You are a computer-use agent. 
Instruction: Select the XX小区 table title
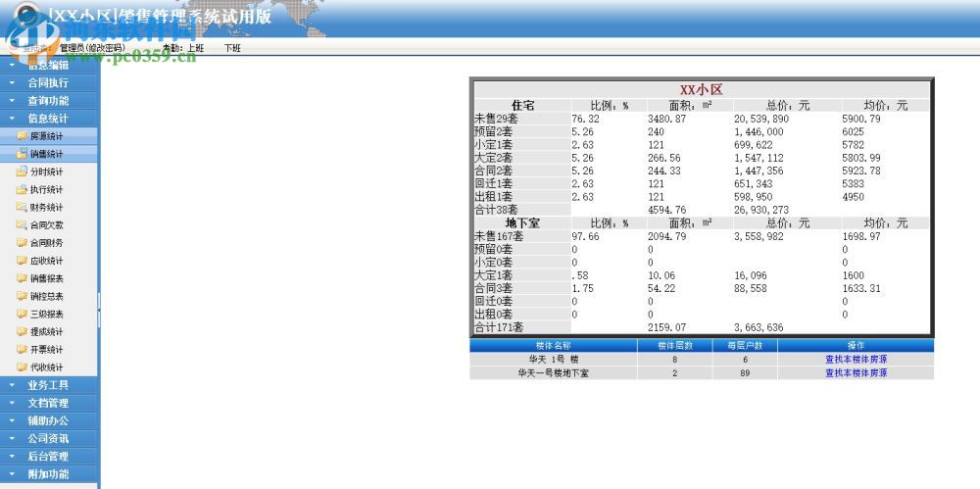tap(702, 90)
